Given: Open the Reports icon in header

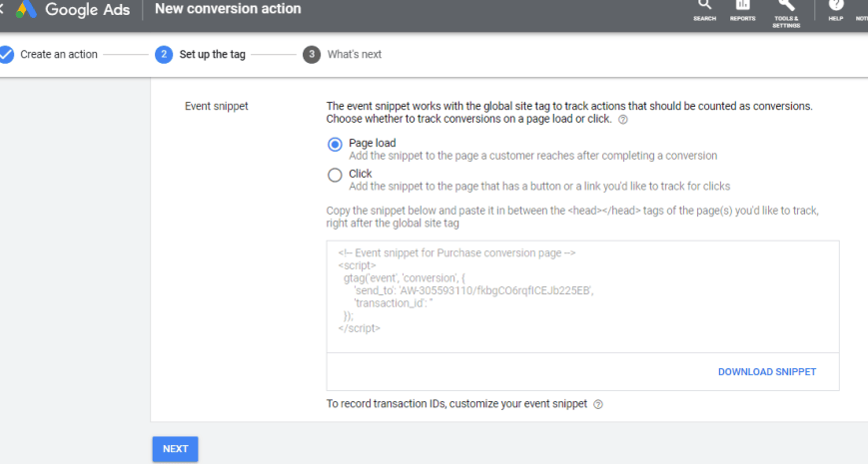Looking at the screenshot, I should (x=742, y=6).
